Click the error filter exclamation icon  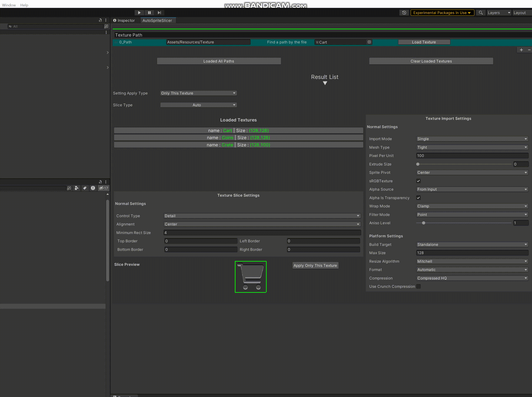point(93,188)
